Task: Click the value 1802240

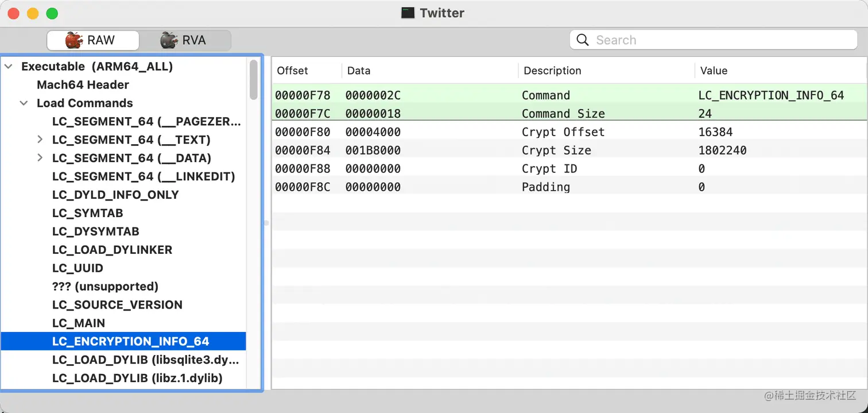Action: click(722, 150)
